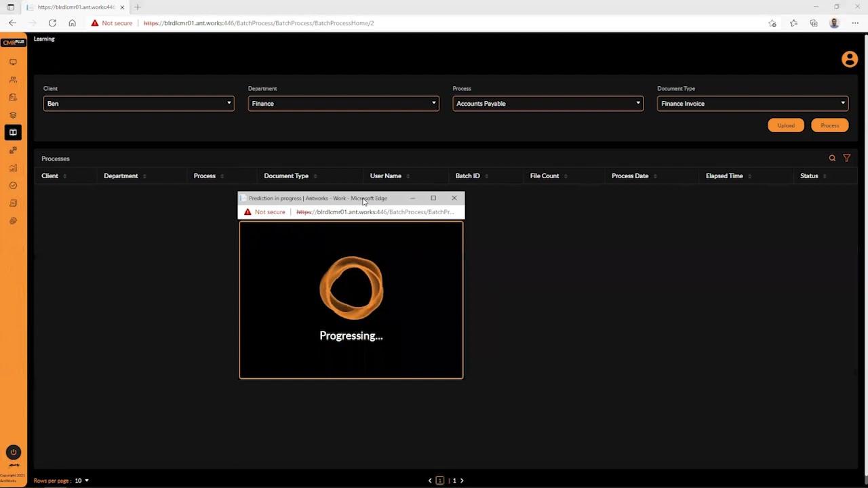Screen dimensions: 868x488
Task: Open the orange user profile avatar
Action: click(x=849, y=59)
